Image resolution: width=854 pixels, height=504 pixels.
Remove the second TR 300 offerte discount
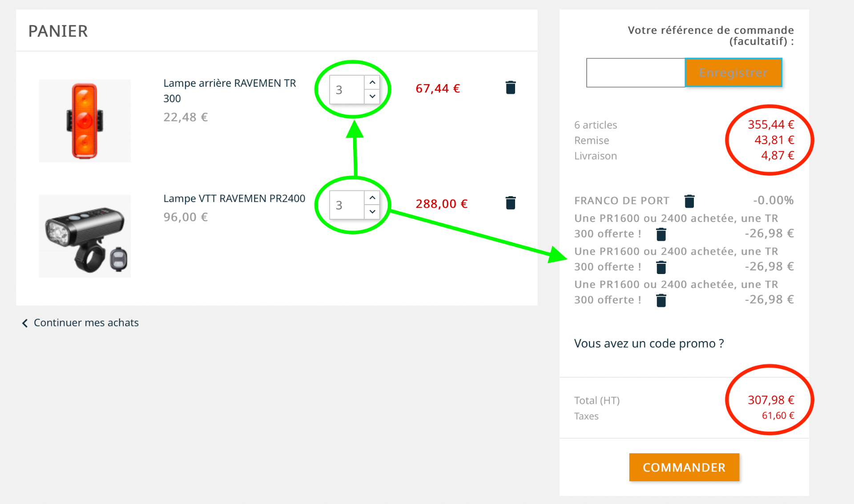(x=661, y=267)
